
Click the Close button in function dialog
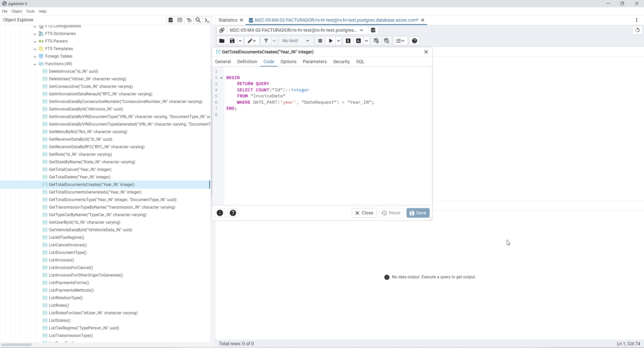point(364,213)
